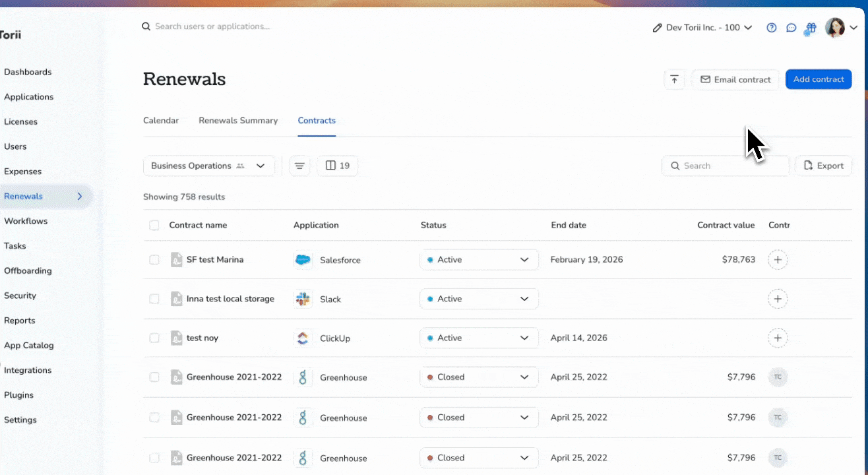
Task: Open the help question mark icon
Action: [x=771, y=28]
